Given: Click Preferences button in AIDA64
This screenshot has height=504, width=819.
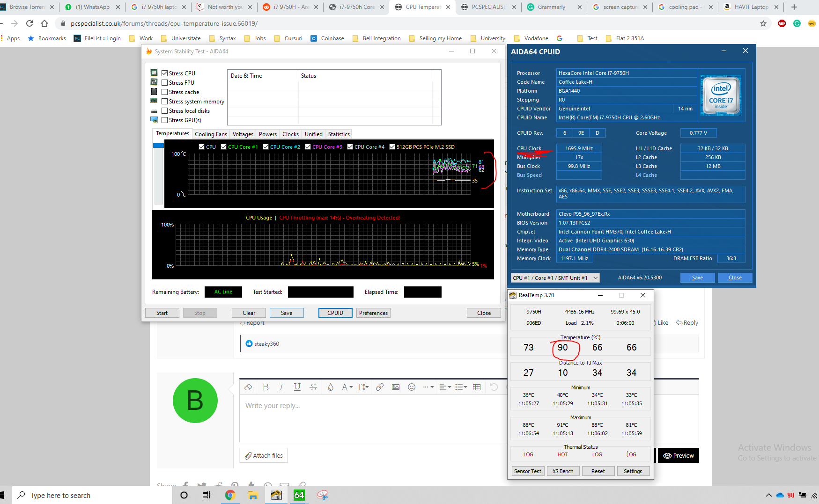Looking at the screenshot, I should coord(373,313).
